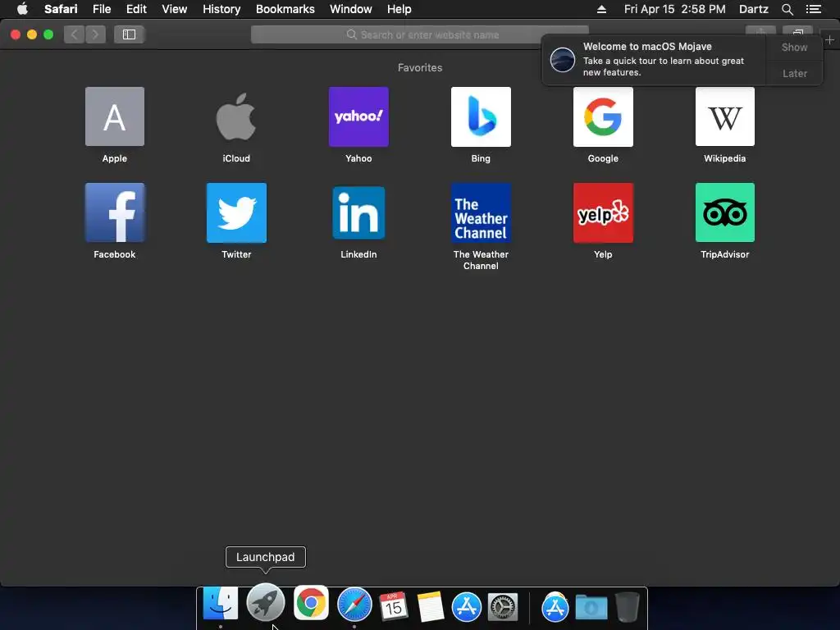Click Finder in the Dock
This screenshot has height=630, width=840.
coord(220,604)
